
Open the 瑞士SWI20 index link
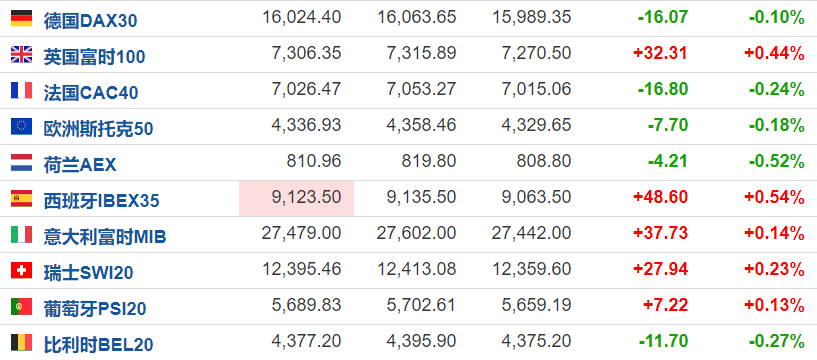89,272
